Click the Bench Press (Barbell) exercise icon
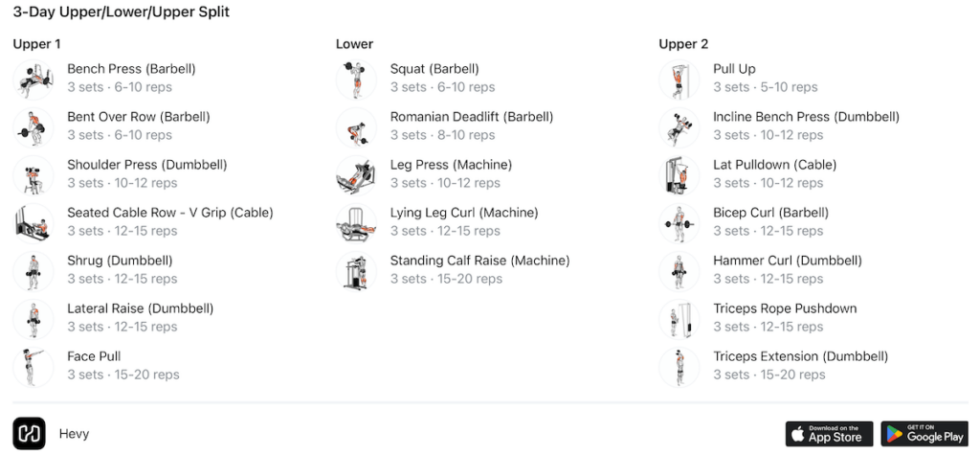Image resolution: width=980 pixels, height=455 pixels. pyautogui.click(x=33, y=79)
